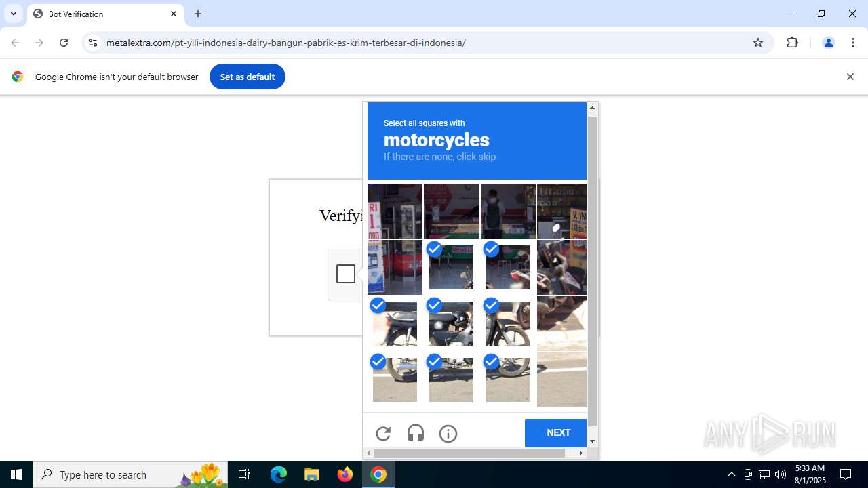868x488 pixels.
Task: Click the captcha vertical scrollbar thumb
Action: click(x=592, y=271)
